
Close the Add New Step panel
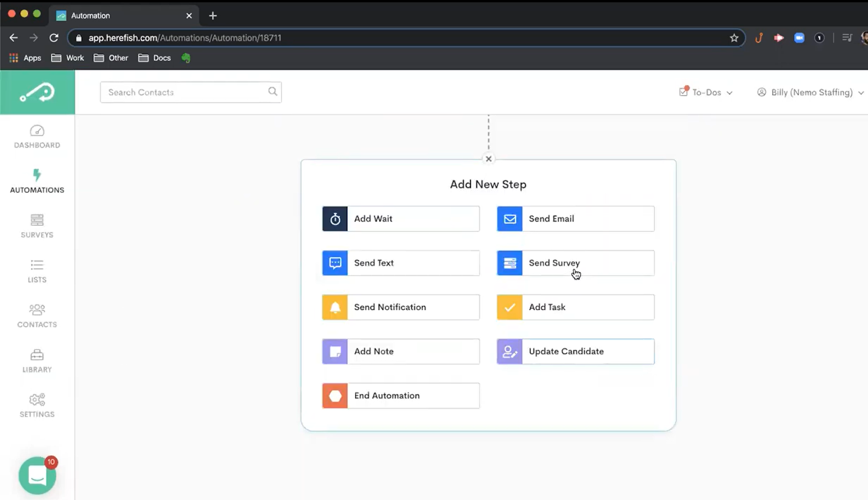tap(489, 159)
